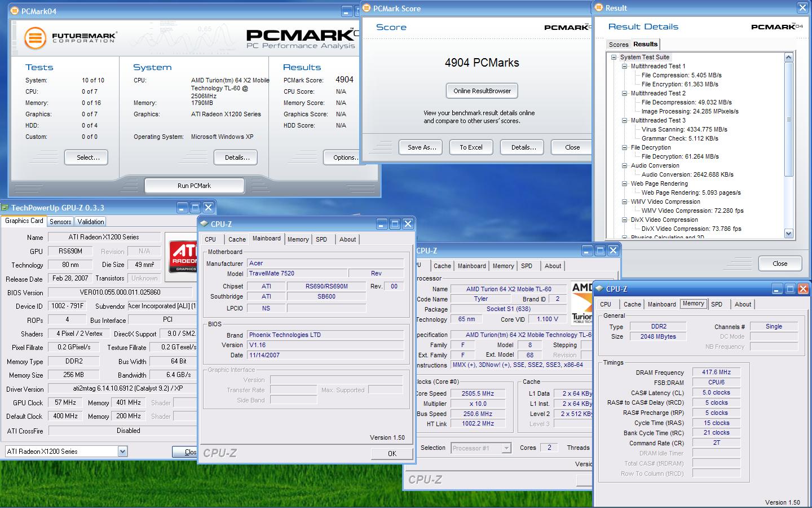Image resolution: width=812 pixels, height=508 pixels.
Task: Open Cache tab in CPU-Z Mainboard window
Action: coord(237,239)
